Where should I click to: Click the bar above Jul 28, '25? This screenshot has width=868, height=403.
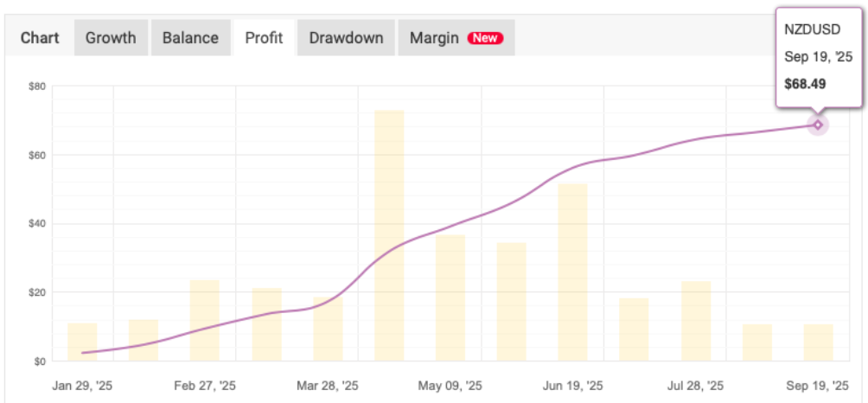tap(696, 321)
